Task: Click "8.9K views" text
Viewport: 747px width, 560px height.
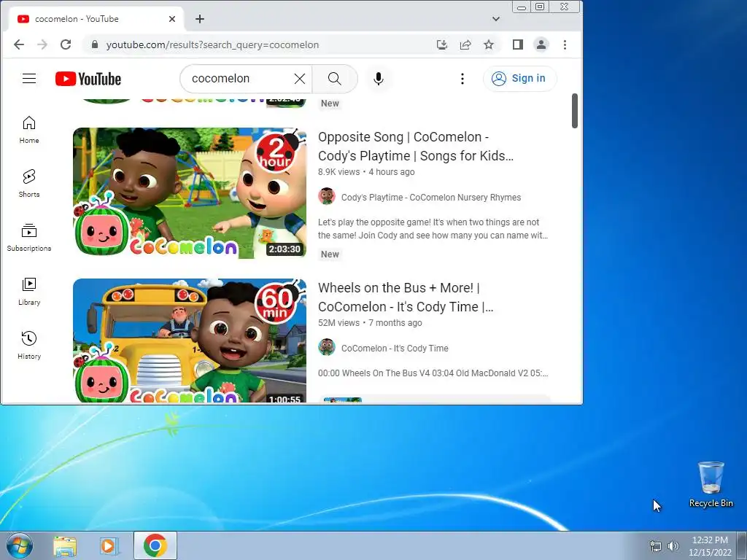Action: (338, 172)
